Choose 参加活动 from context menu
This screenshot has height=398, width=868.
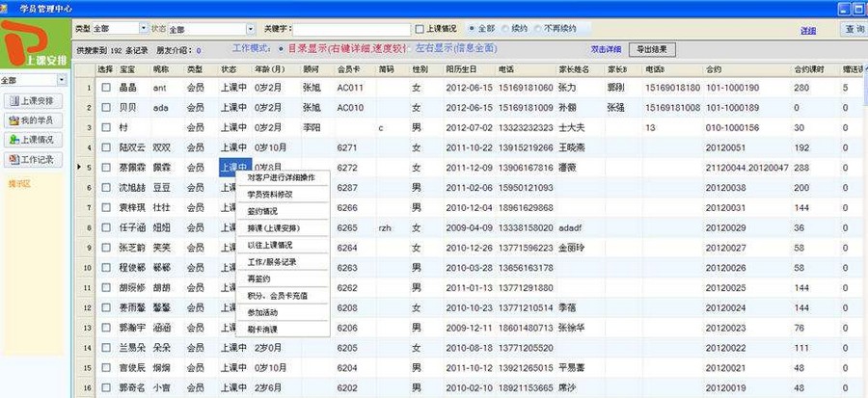[283, 312]
